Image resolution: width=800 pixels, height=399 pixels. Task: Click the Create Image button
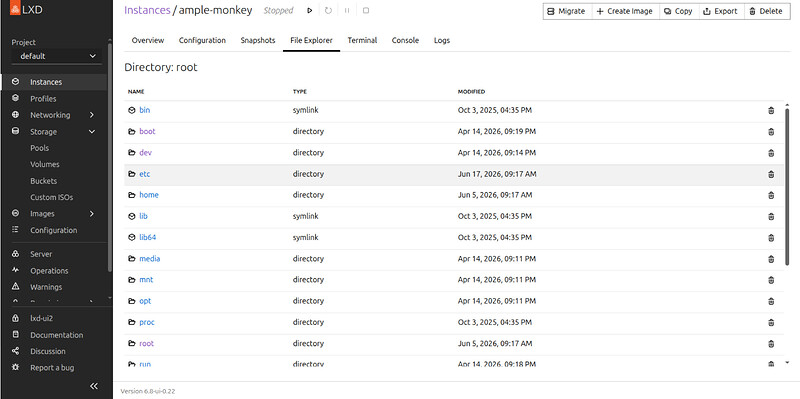point(625,11)
